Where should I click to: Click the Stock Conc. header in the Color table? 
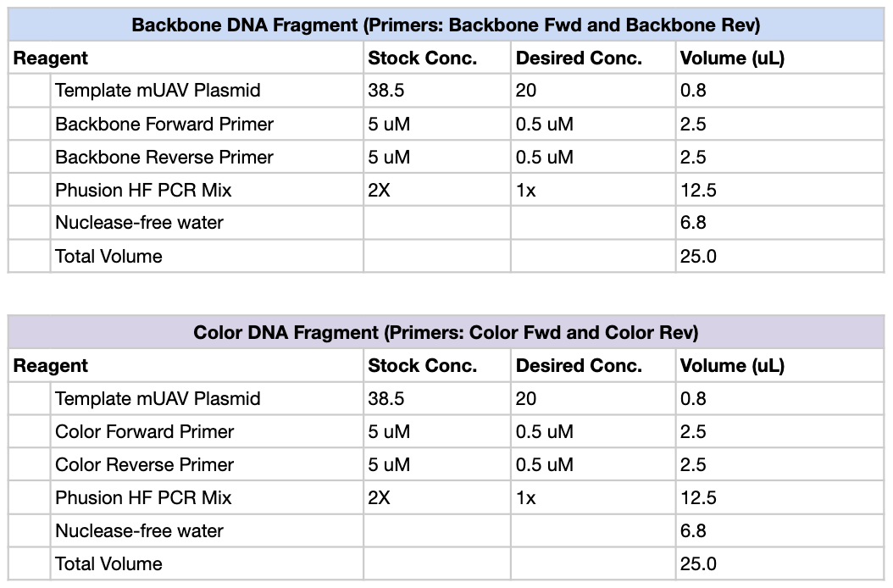point(423,366)
